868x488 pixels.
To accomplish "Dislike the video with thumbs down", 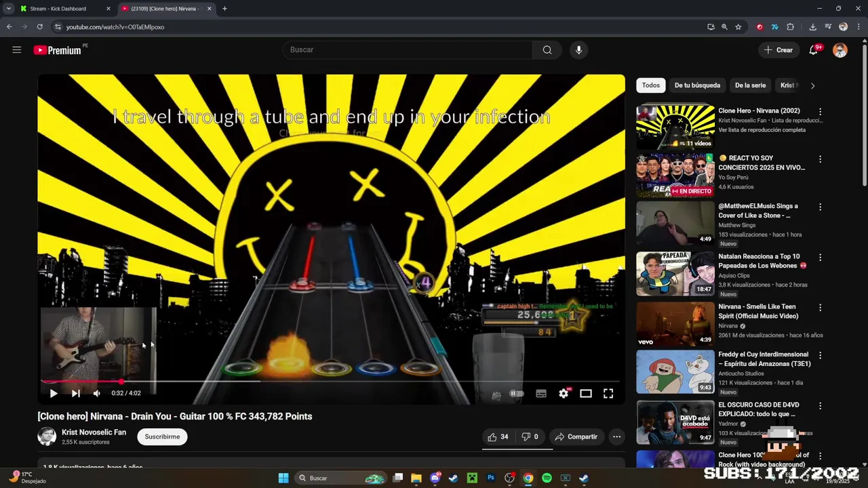I will tap(530, 436).
